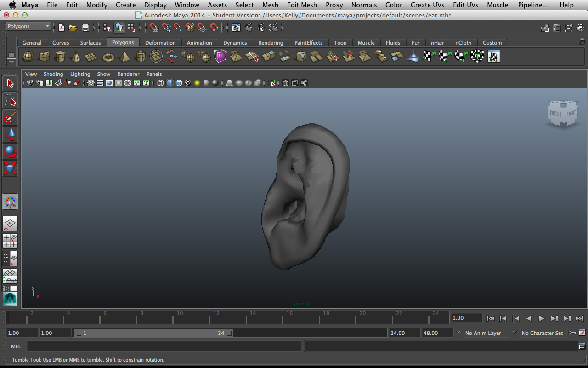Open a scene with the folder icon
Screen dimensions: 588x368
[73, 28]
